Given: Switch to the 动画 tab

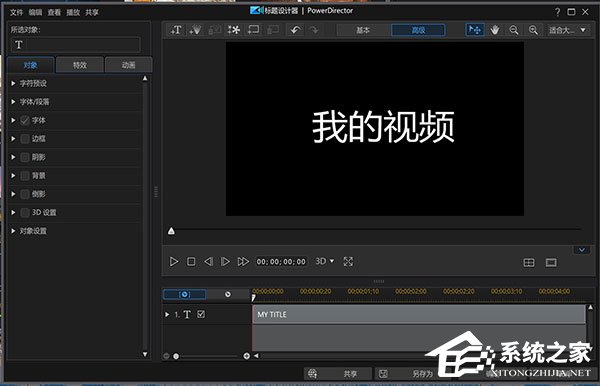Looking at the screenshot, I should tap(129, 65).
